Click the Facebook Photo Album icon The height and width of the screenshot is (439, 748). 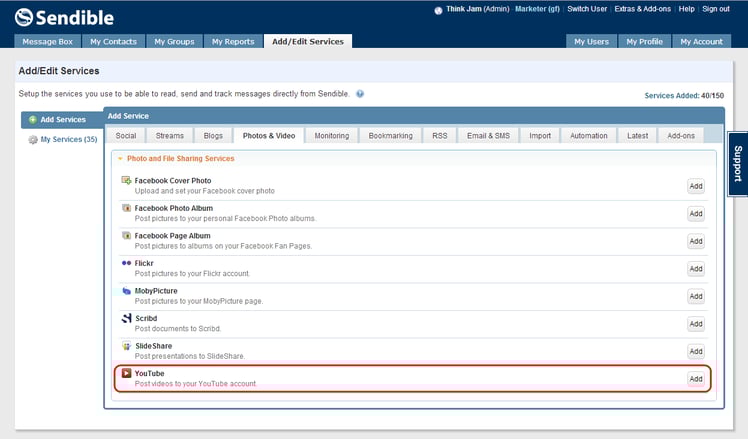click(126, 208)
